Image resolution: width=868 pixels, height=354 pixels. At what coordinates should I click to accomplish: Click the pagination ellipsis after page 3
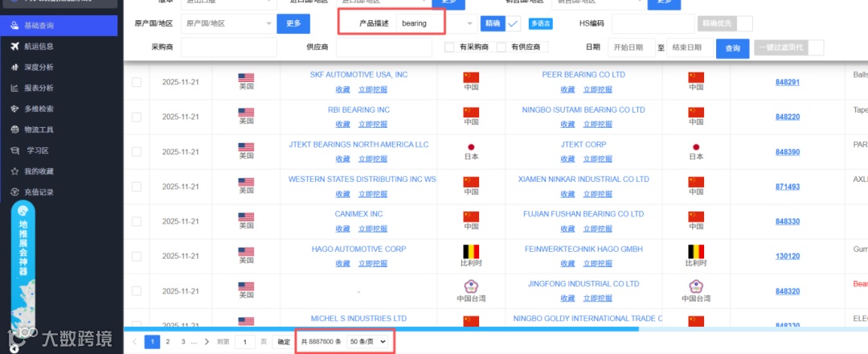tap(194, 342)
